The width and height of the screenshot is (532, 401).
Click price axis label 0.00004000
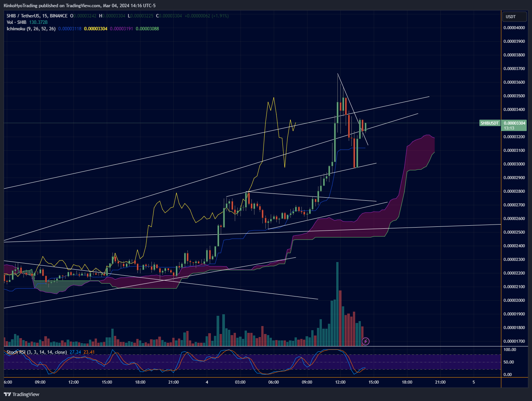click(x=514, y=28)
